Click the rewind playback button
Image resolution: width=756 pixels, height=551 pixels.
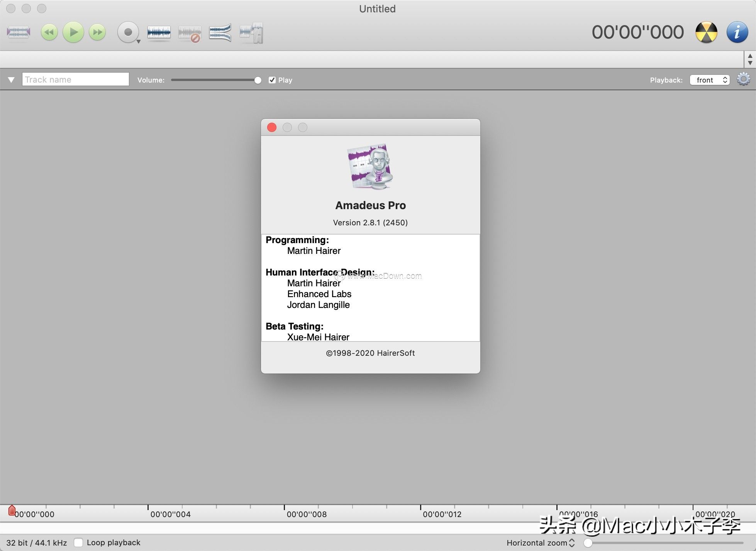click(49, 32)
